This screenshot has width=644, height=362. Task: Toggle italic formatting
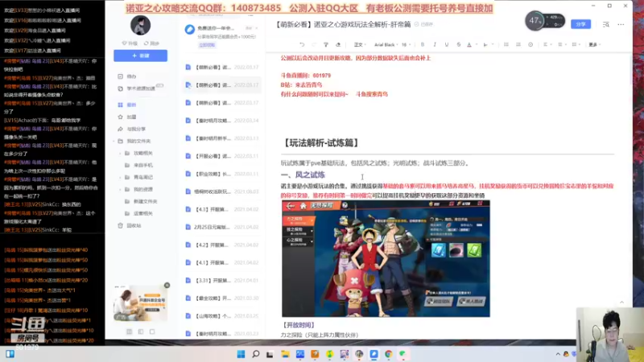tap(435, 44)
